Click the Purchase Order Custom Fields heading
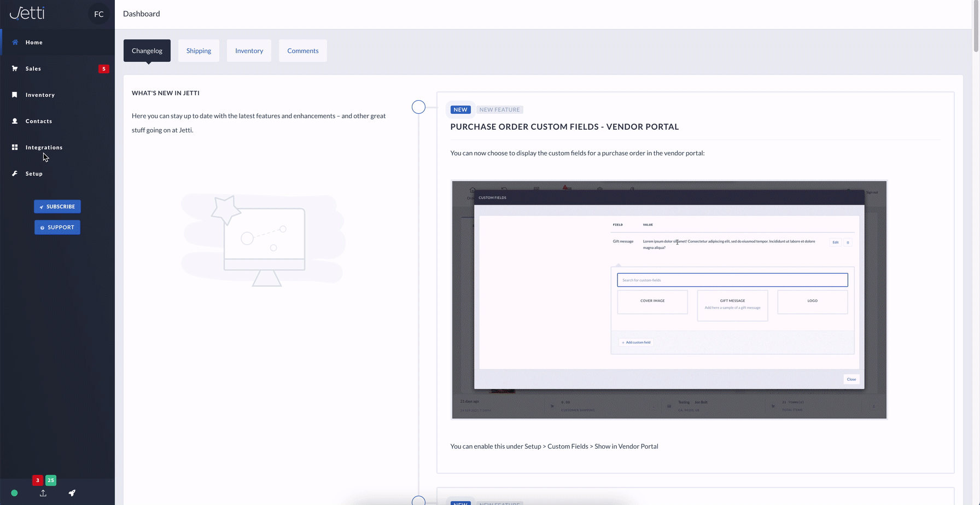The height and width of the screenshot is (505, 980). point(564,126)
